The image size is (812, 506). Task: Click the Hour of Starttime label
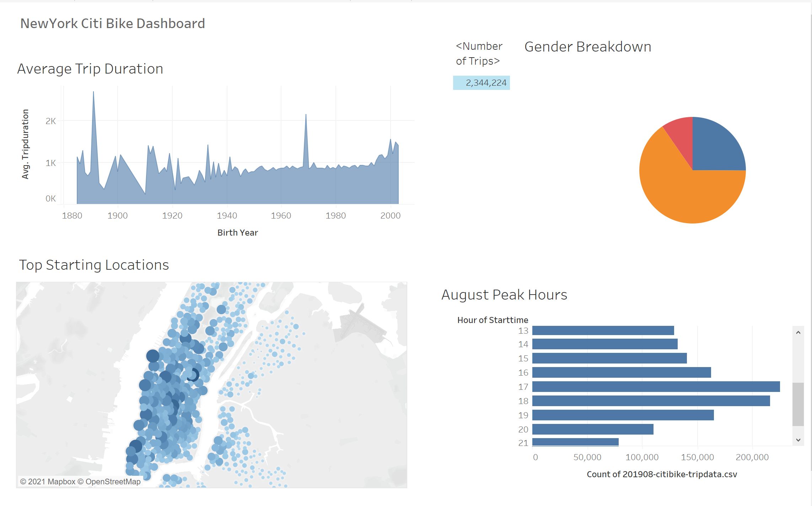tap(493, 319)
